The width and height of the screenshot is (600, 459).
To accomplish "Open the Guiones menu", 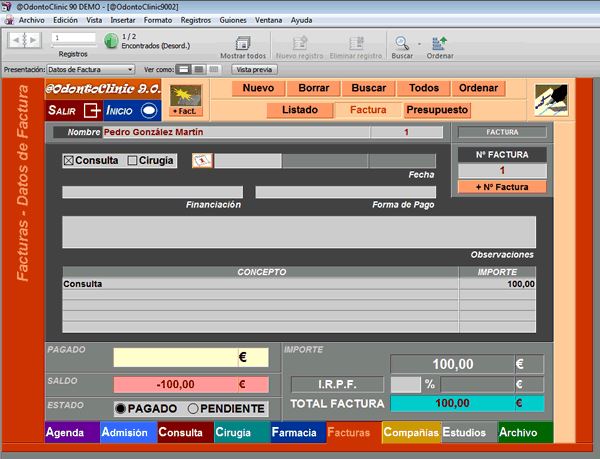I will point(233,20).
